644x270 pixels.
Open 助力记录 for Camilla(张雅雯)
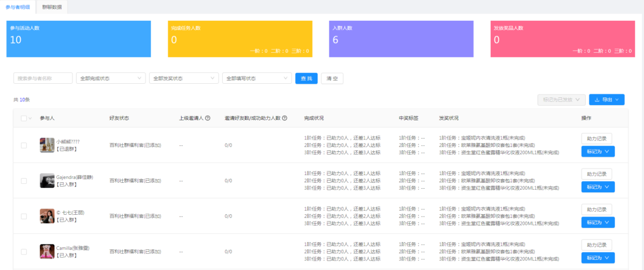coord(597,245)
